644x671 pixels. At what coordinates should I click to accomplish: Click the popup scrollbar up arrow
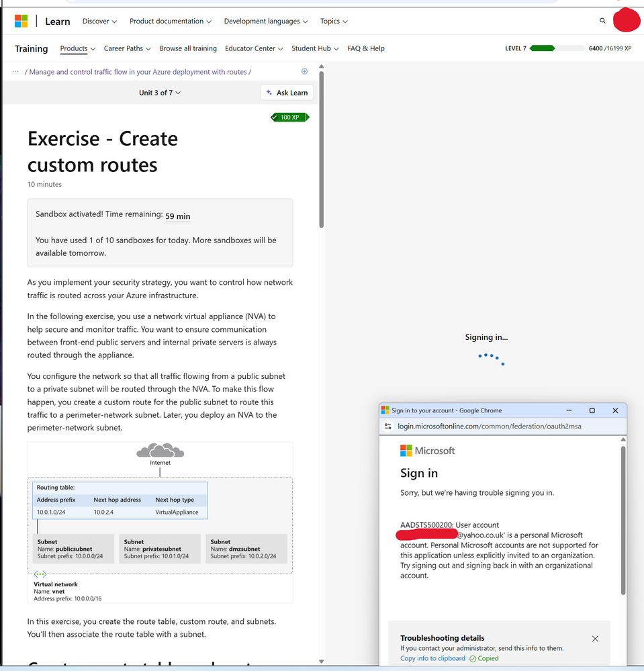click(x=623, y=439)
